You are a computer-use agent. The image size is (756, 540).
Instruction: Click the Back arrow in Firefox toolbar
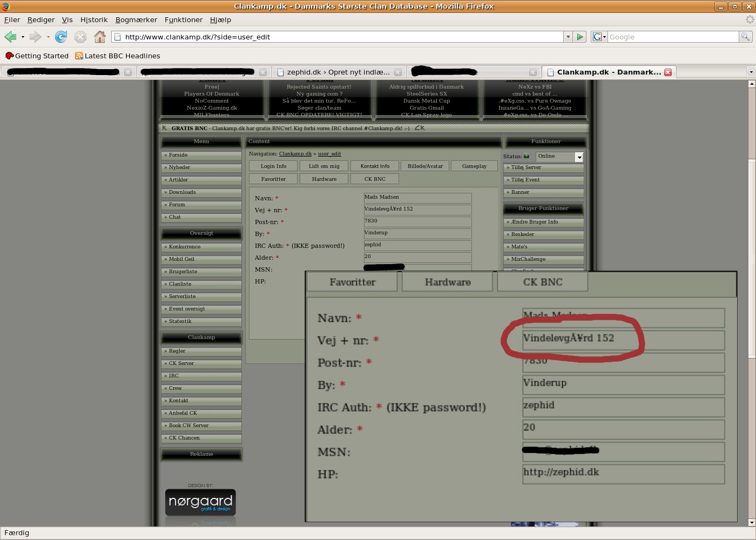[x=10, y=37]
